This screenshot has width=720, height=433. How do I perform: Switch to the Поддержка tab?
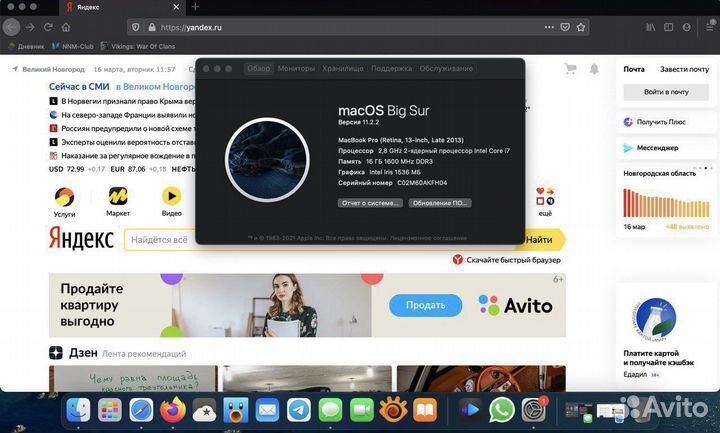coord(391,68)
